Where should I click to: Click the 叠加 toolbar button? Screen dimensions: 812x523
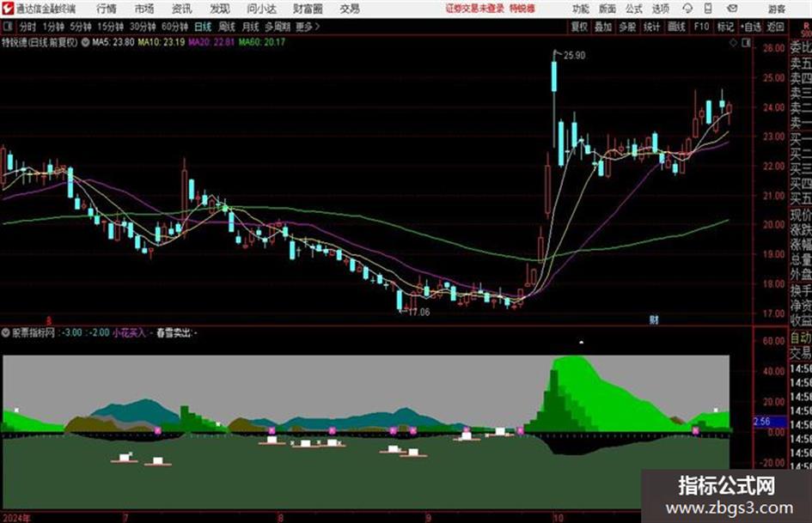[x=603, y=27]
